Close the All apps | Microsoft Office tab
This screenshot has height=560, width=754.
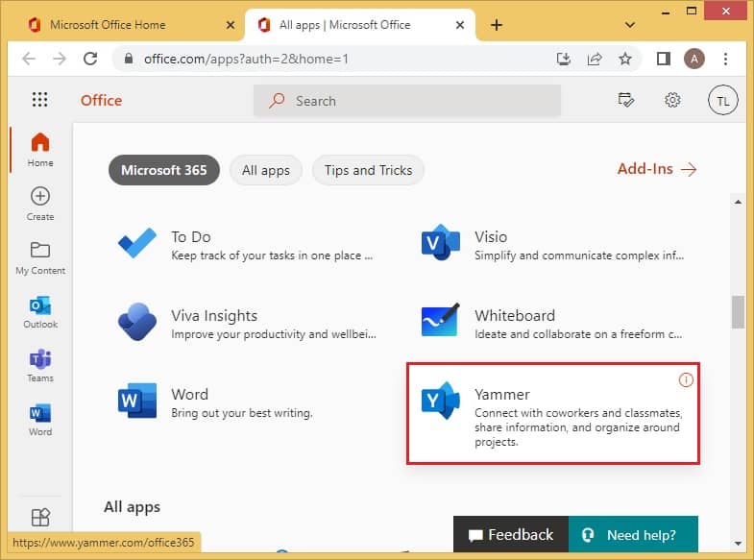click(460, 25)
